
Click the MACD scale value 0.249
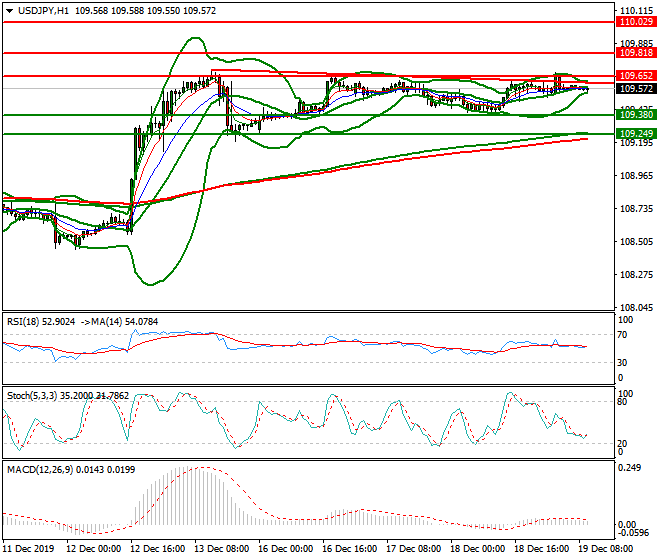tap(629, 468)
